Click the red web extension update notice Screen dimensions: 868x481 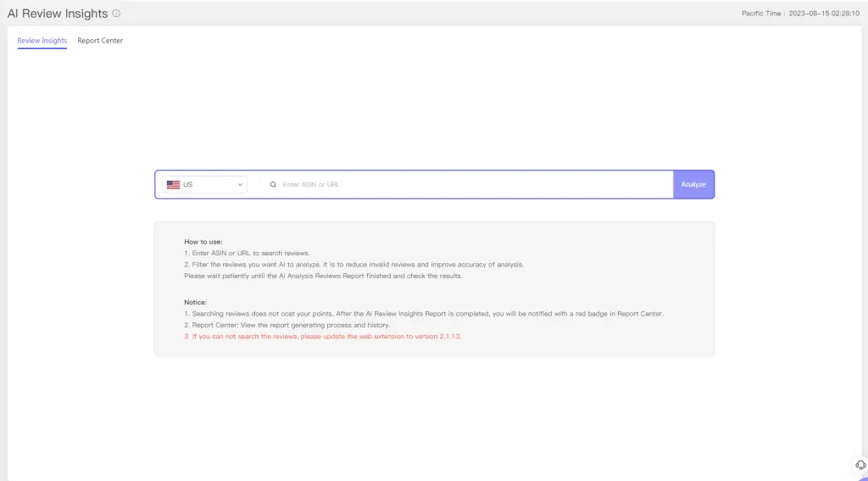point(323,336)
